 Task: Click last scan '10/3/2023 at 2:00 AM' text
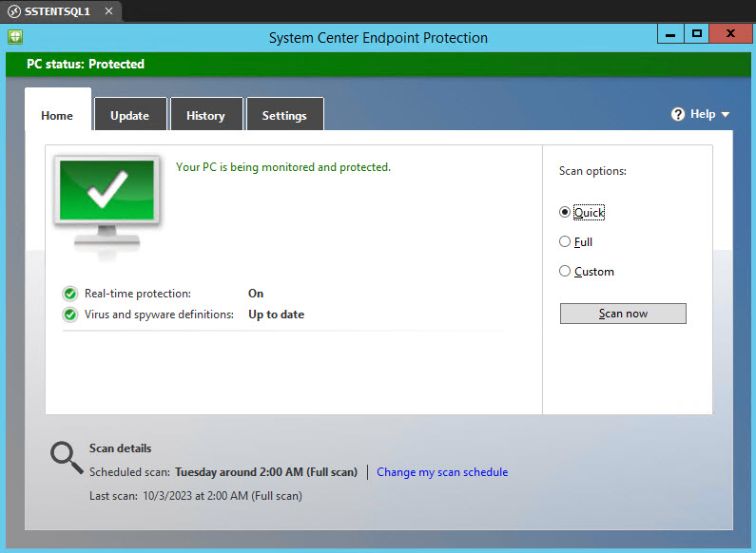coord(195,496)
